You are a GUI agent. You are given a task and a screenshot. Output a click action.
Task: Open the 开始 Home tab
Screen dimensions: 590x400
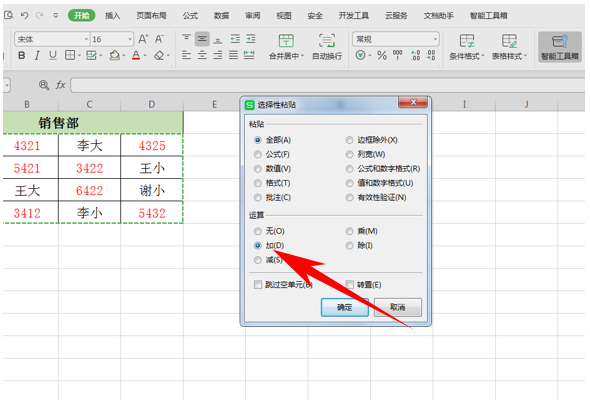[x=82, y=15]
